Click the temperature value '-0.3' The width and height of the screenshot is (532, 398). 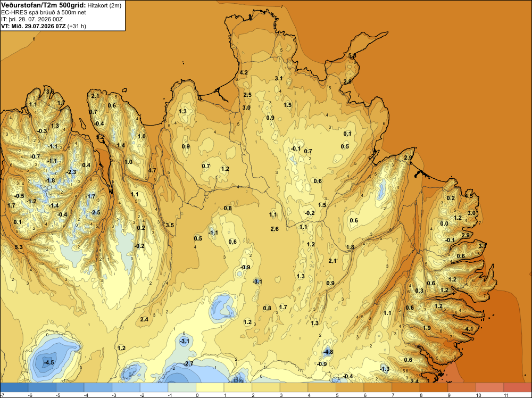coord(42,131)
